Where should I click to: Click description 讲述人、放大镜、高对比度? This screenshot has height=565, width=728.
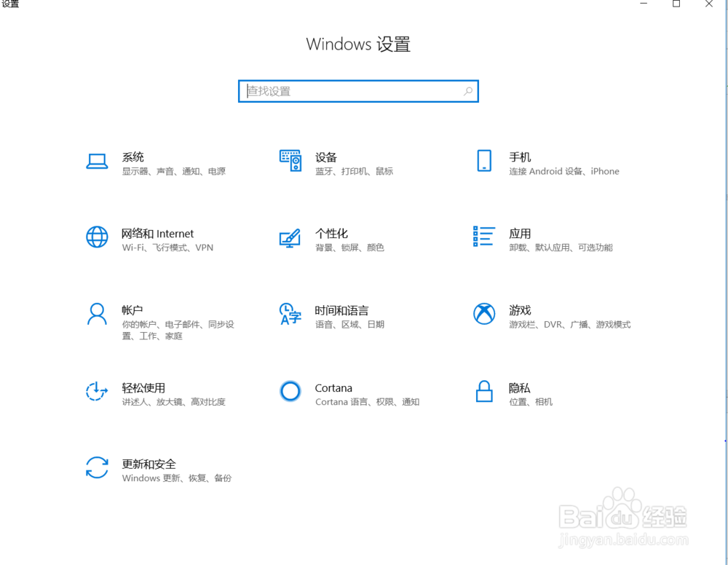174,402
